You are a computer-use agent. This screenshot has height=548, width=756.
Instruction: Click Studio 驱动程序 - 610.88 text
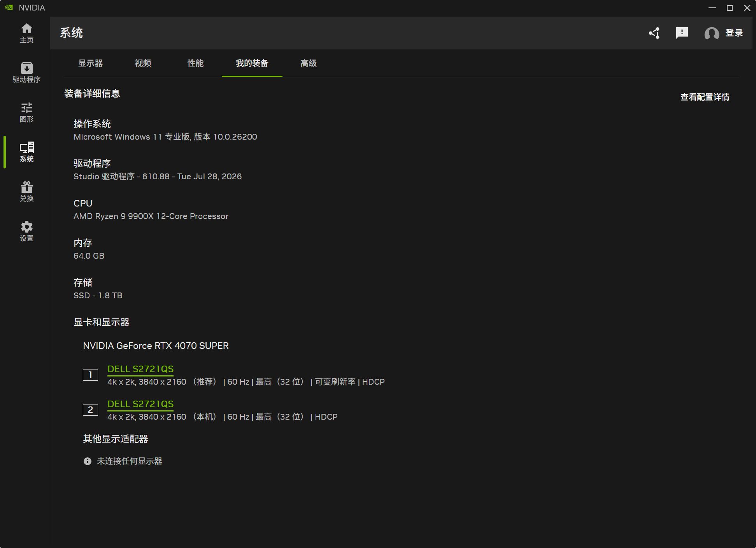click(x=158, y=177)
